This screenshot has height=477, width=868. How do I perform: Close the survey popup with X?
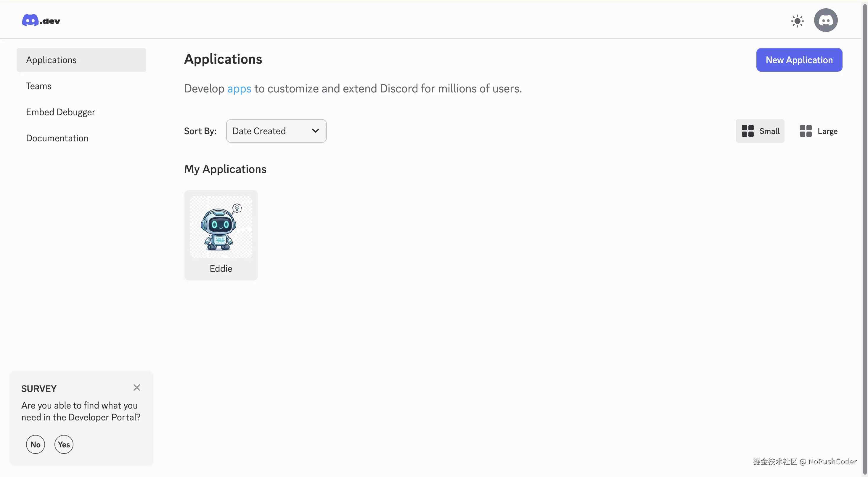[x=136, y=388]
